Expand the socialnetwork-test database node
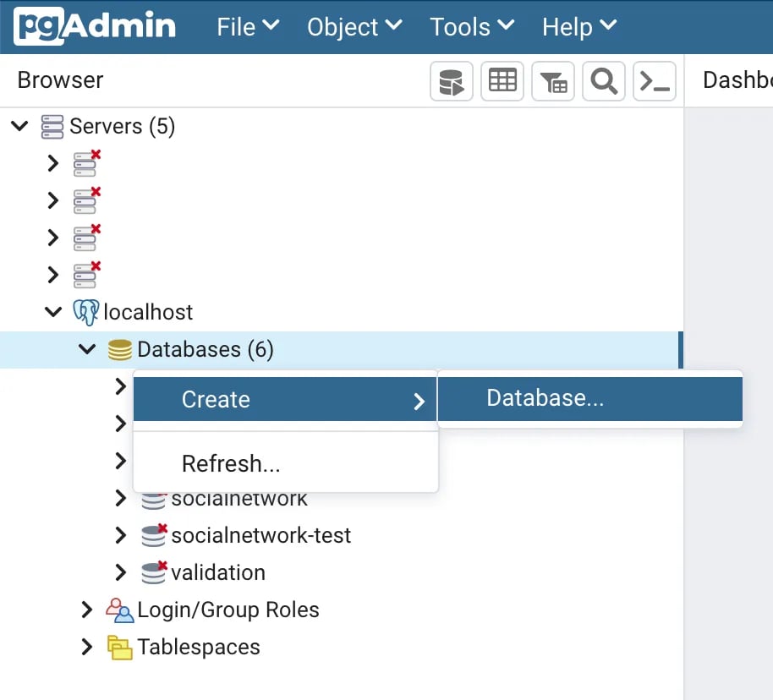This screenshot has width=773, height=700. pyautogui.click(x=119, y=535)
